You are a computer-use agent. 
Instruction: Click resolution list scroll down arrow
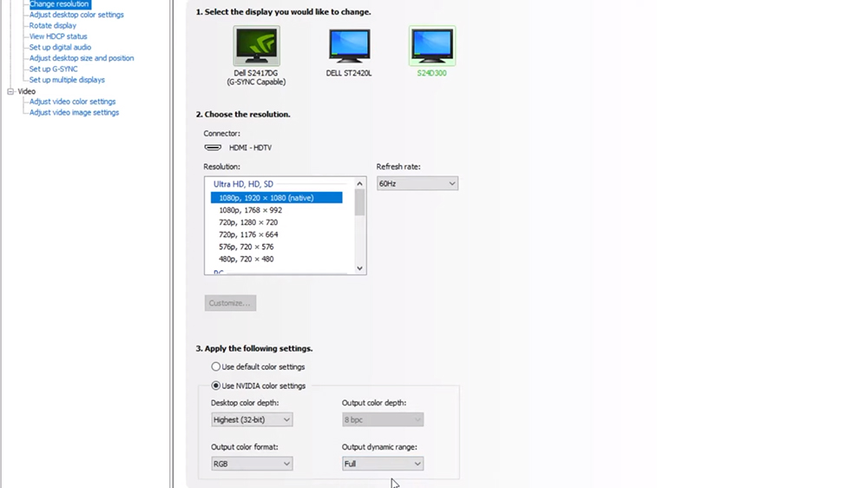(x=360, y=268)
